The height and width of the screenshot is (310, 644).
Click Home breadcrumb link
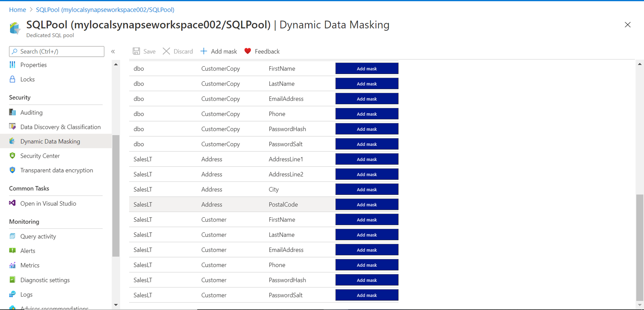(x=17, y=10)
